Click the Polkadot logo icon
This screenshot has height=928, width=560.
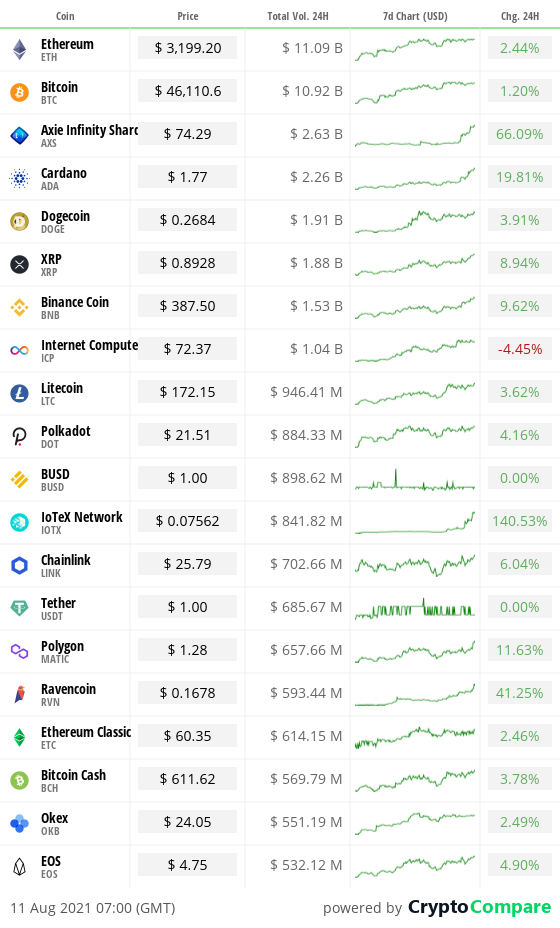(x=20, y=436)
